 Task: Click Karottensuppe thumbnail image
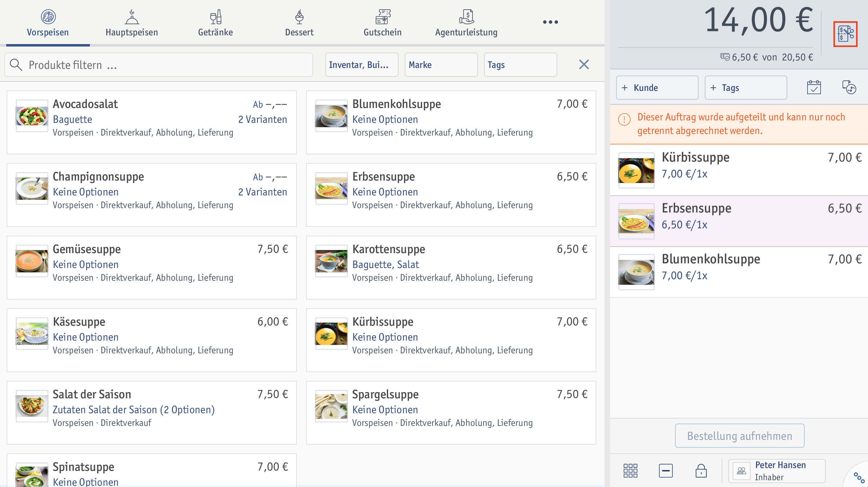click(x=331, y=261)
